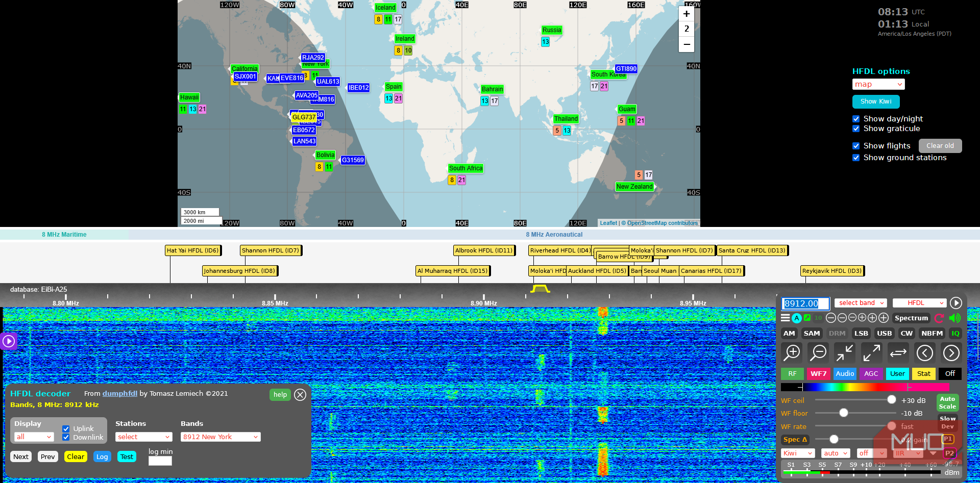Open the dumphfdl link
The width and height of the screenshot is (980, 483).
120,394
